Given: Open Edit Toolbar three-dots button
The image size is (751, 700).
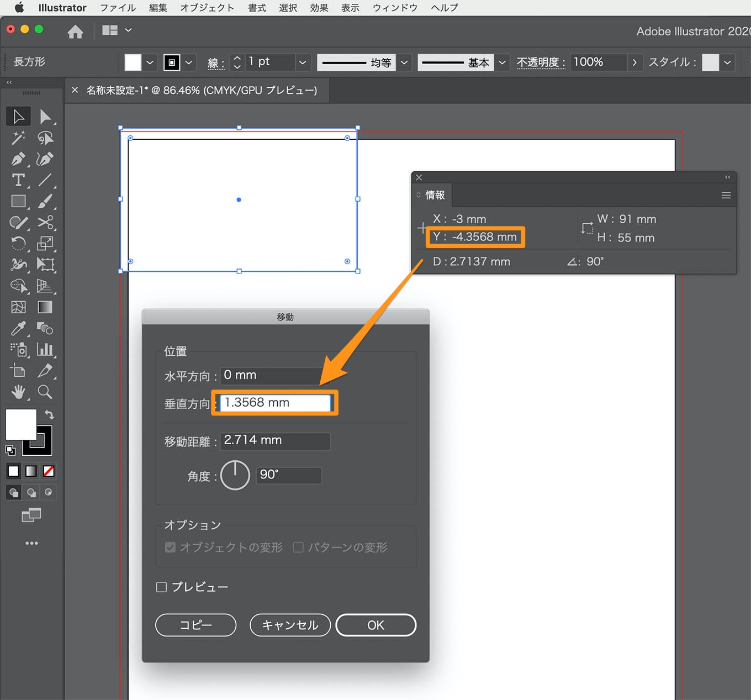Looking at the screenshot, I should (x=31, y=543).
